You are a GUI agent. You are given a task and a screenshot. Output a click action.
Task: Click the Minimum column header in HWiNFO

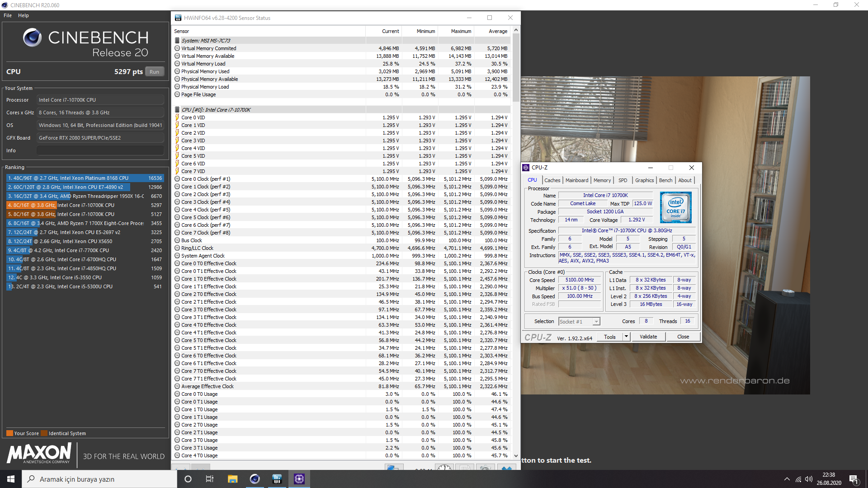[x=420, y=31]
